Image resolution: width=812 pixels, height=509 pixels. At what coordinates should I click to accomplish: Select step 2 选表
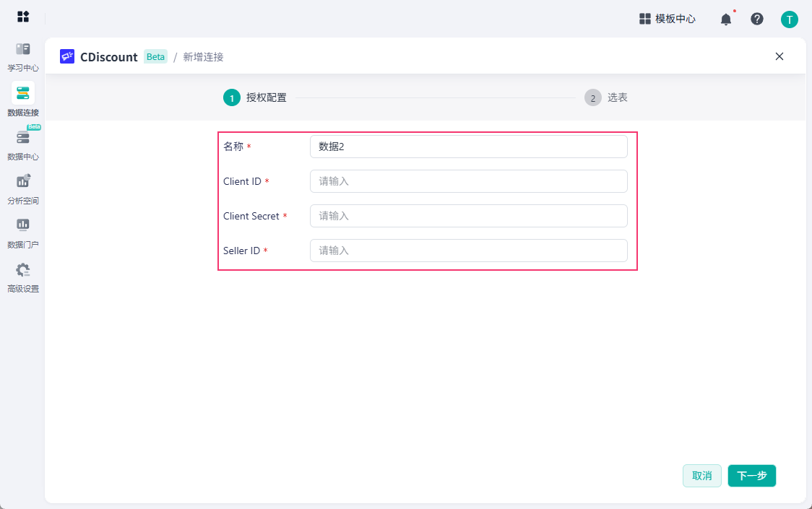click(x=606, y=97)
